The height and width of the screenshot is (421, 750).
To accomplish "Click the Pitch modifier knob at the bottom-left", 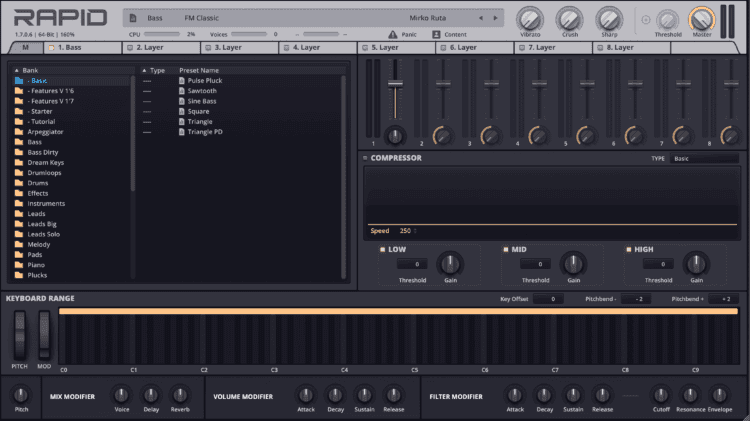I will 21,395.
